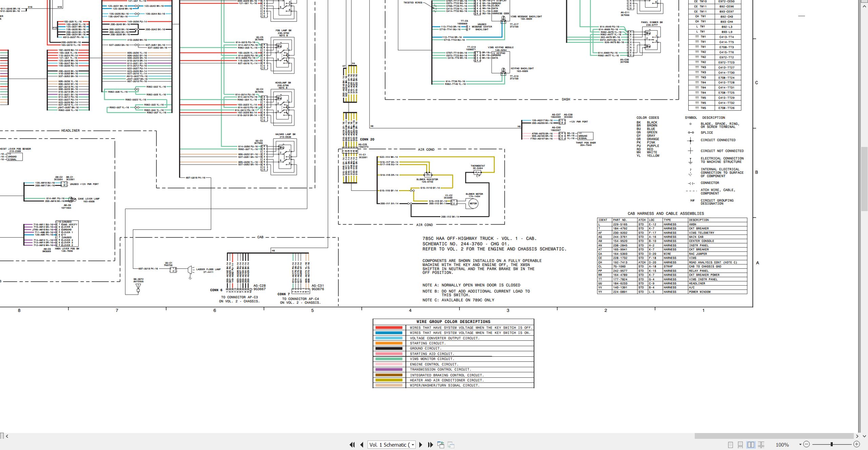Click the 'TRANSMISSION CONTROL CIRCUIT.' legend row
Screen dimensions: 868x450
click(453, 370)
